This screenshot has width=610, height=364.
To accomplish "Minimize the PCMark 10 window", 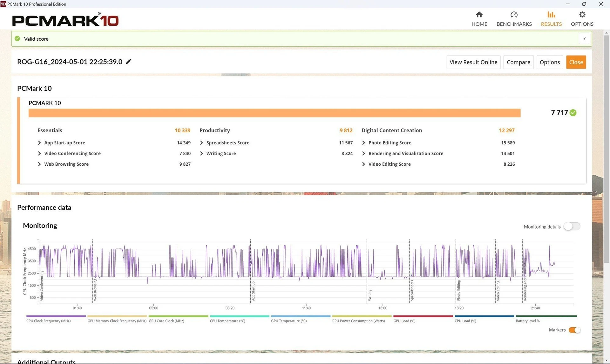I will pos(568,4).
